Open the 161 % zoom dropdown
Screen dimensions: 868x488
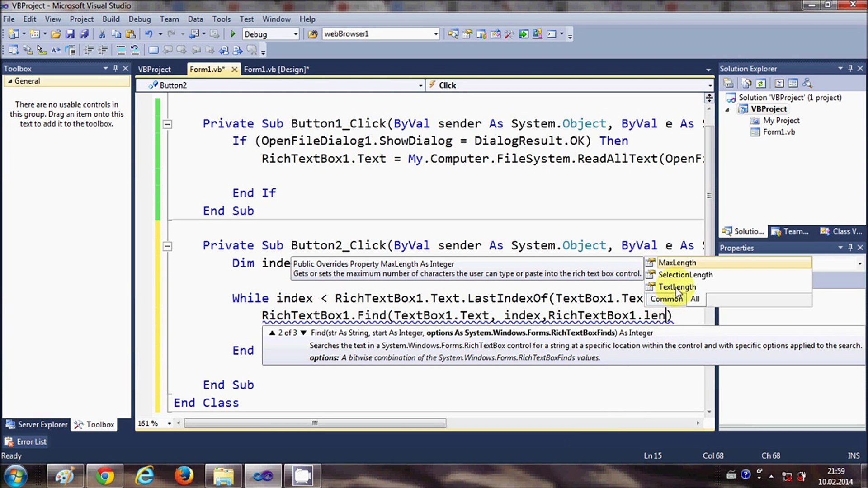tap(170, 424)
